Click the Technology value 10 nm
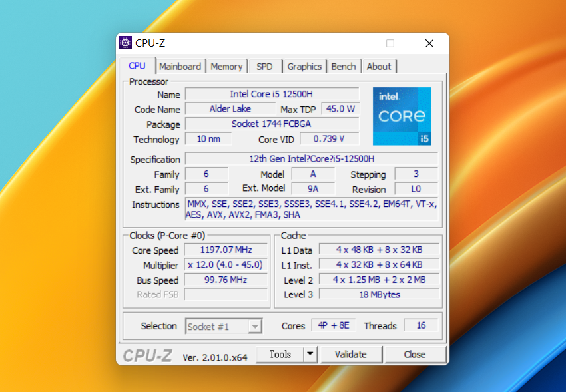The width and height of the screenshot is (566, 392). [x=208, y=139]
